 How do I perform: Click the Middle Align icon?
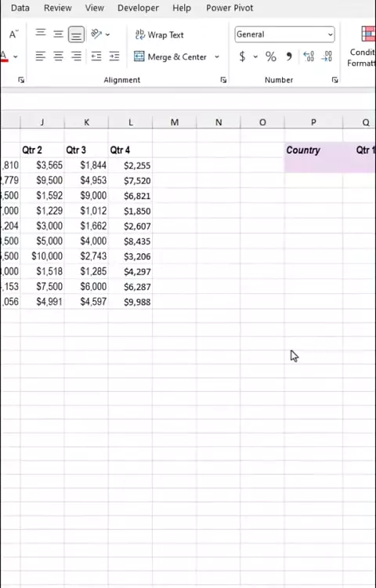58,34
